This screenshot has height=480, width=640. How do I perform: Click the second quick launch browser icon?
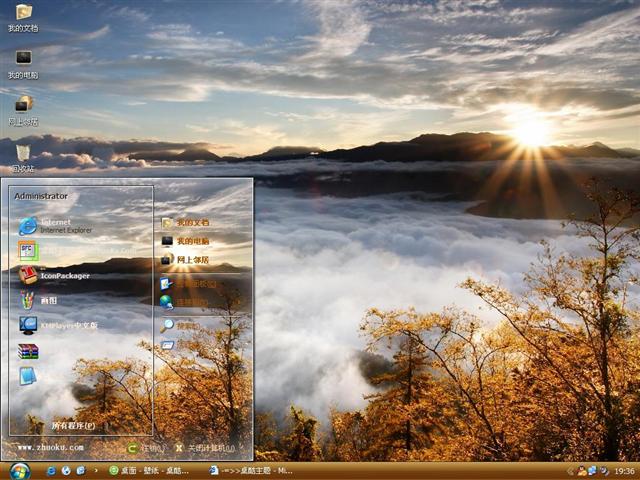[x=66, y=471]
